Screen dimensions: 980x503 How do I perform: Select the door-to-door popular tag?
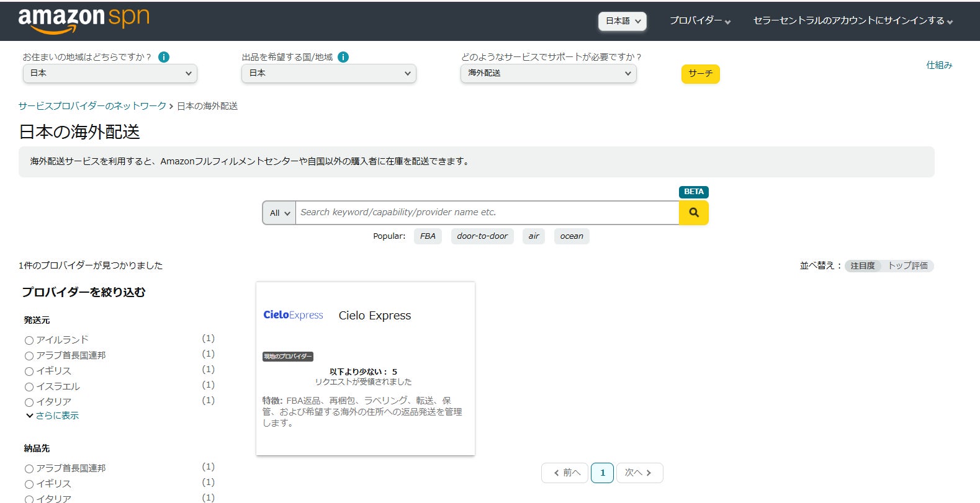482,236
